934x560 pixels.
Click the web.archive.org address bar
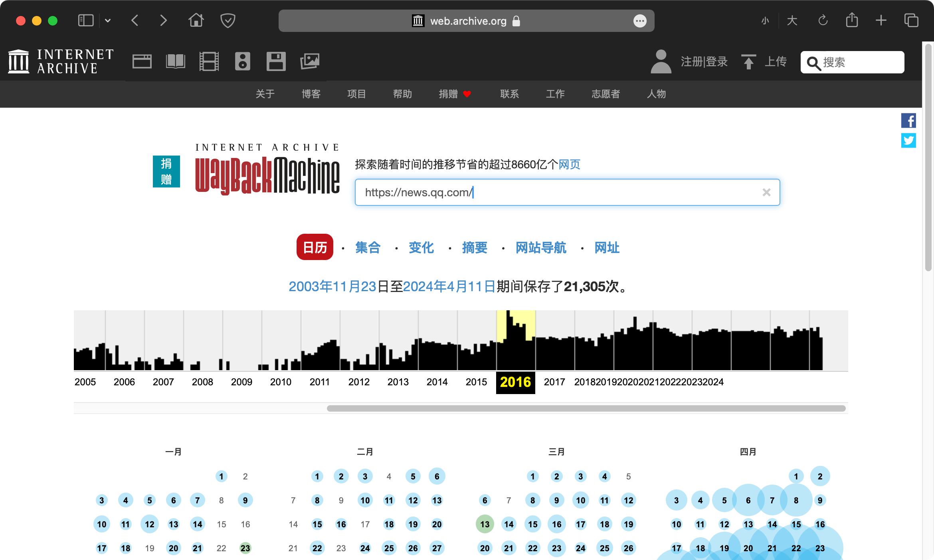click(466, 21)
